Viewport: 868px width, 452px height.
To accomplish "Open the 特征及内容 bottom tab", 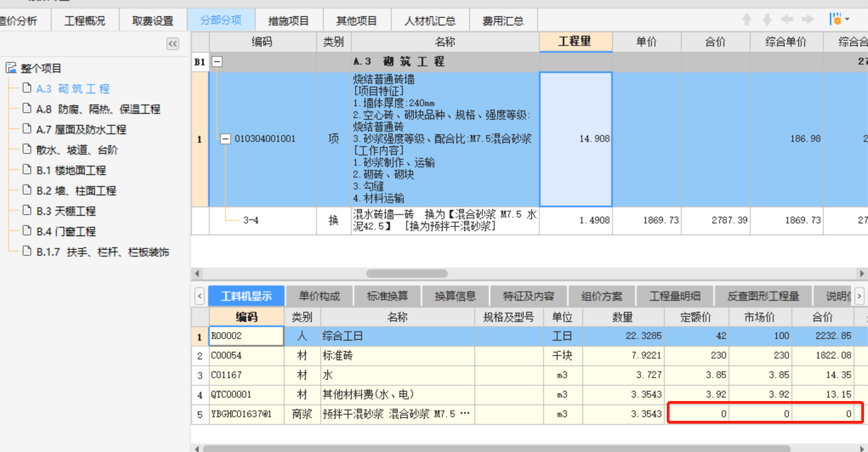I will click(528, 296).
